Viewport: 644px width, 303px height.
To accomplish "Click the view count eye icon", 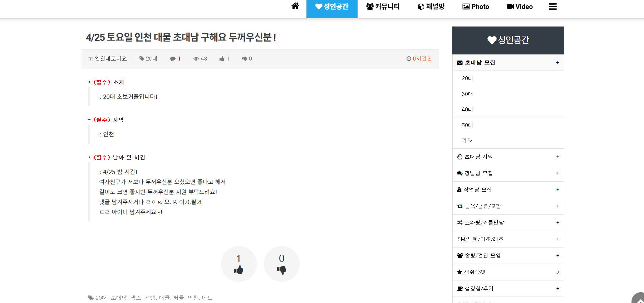I will (196, 59).
